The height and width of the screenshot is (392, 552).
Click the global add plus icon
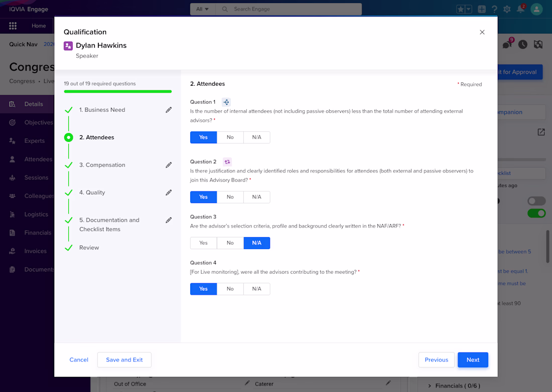[x=482, y=9]
